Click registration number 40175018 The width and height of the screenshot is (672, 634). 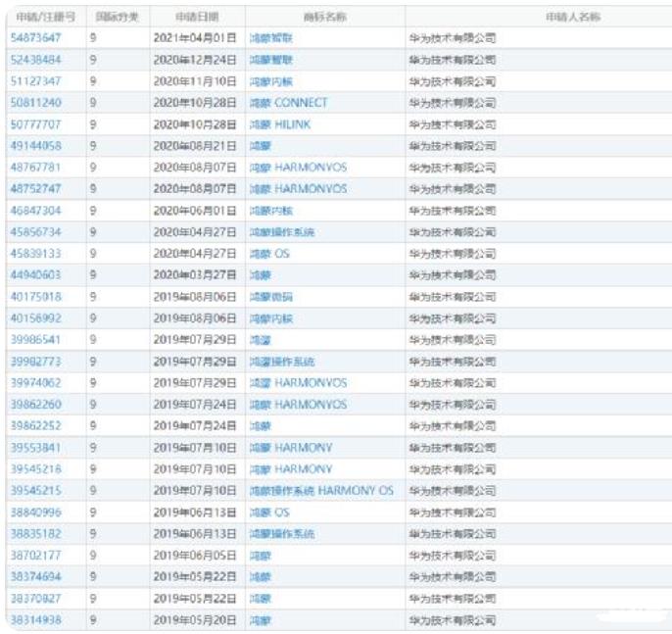click(x=35, y=297)
